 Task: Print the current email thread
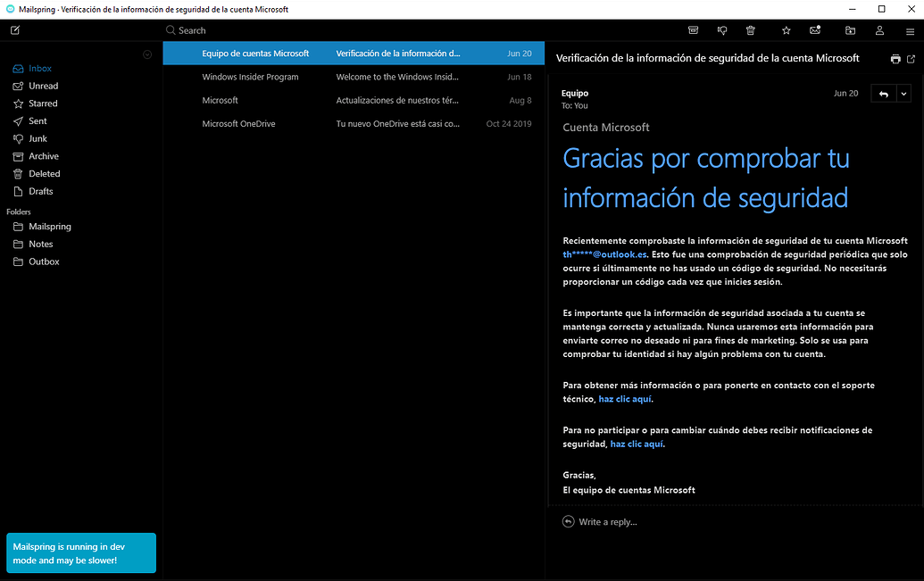(x=895, y=59)
